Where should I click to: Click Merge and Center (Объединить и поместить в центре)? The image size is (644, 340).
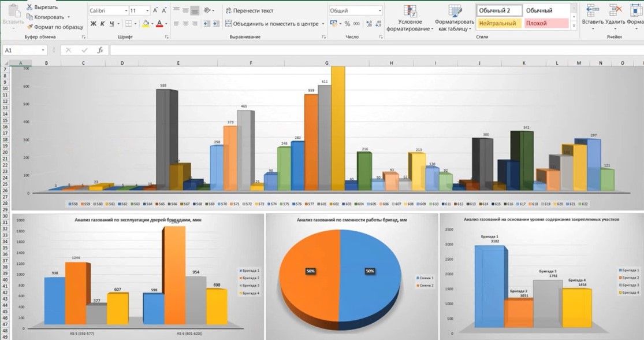tap(271, 24)
